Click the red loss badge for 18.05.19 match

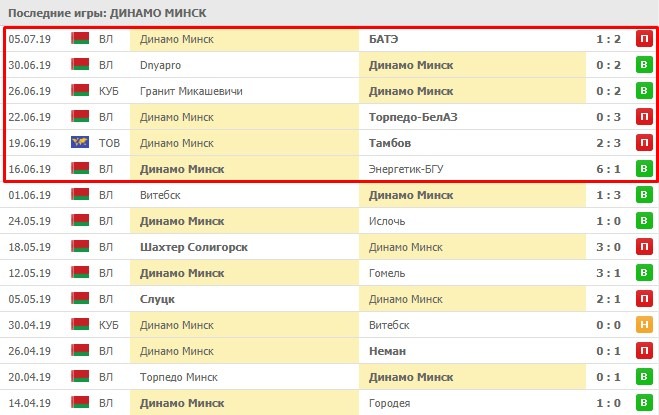(x=644, y=247)
